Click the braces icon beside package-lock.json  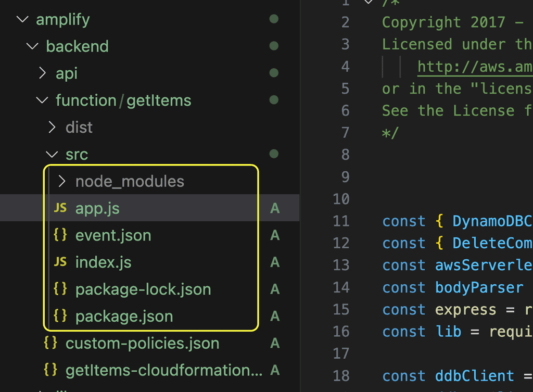pyautogui.click(x=60, y=289)
